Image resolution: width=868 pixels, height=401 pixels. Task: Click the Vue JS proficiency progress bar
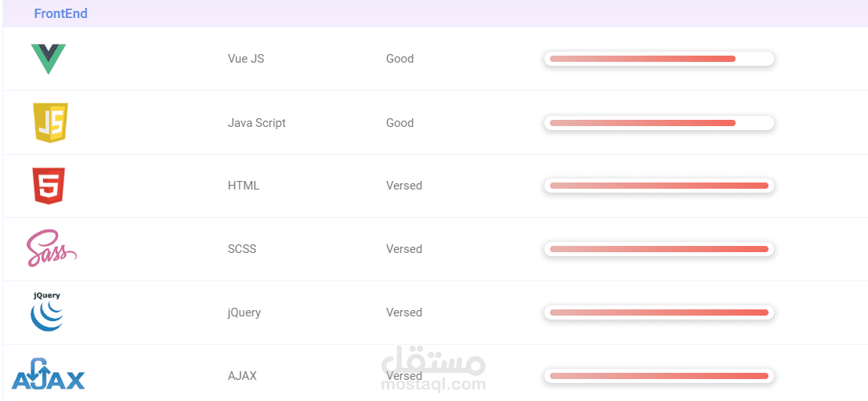(659, 59)
